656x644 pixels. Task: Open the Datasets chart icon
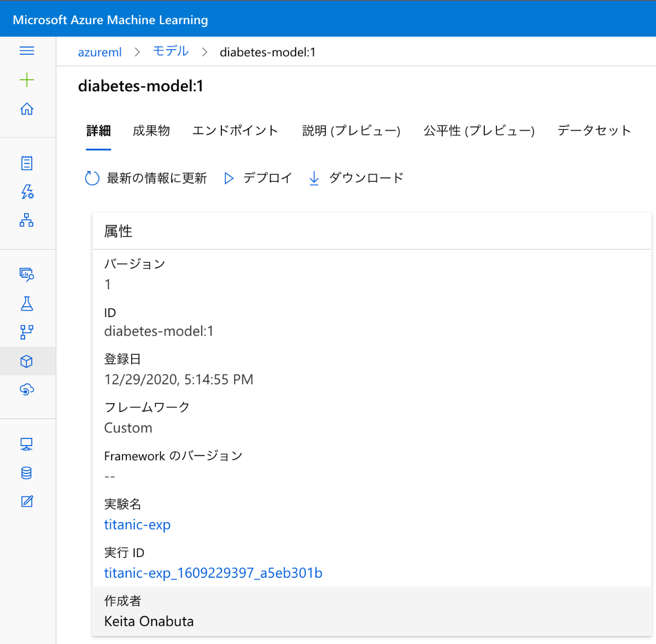27,274
